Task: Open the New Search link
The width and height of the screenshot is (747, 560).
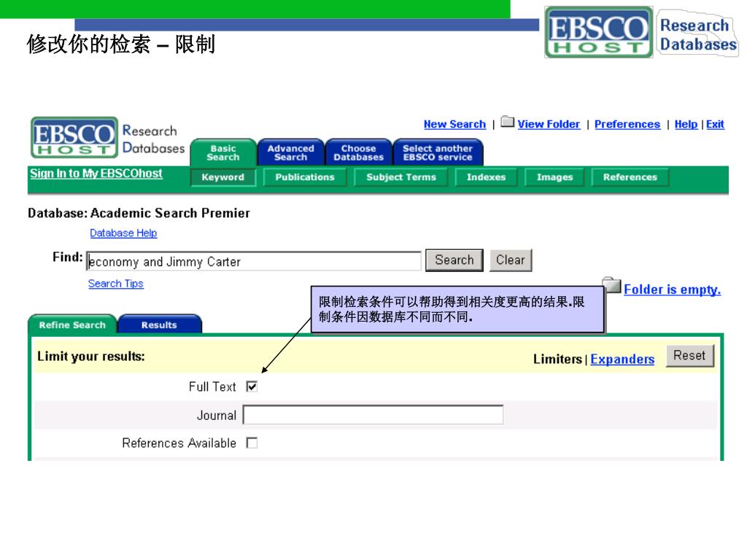Action: (x=454, y=124)
